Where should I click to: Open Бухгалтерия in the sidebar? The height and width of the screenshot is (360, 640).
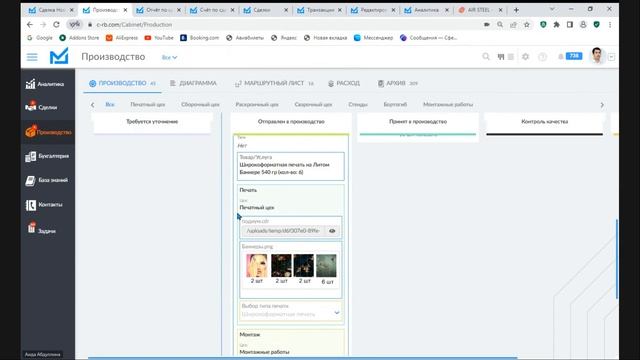(47, 156)
